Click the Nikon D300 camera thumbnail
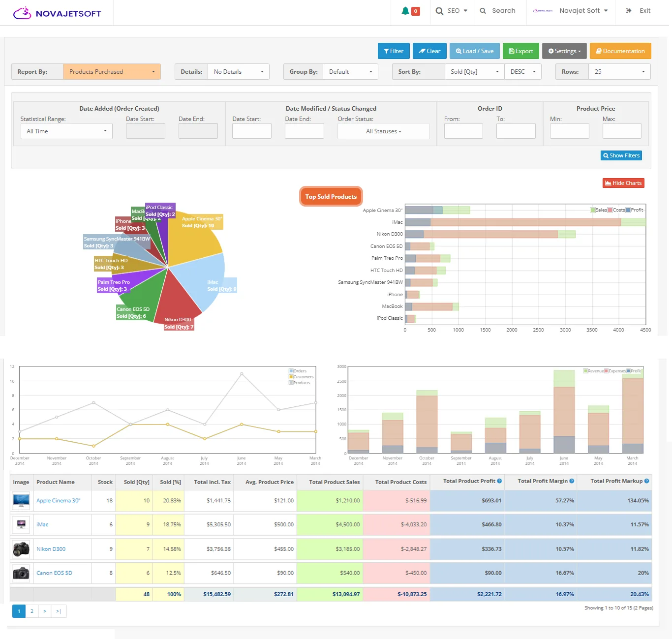Image resolution: width=672 pixels, height=639 pixels. tap(21, 549)
